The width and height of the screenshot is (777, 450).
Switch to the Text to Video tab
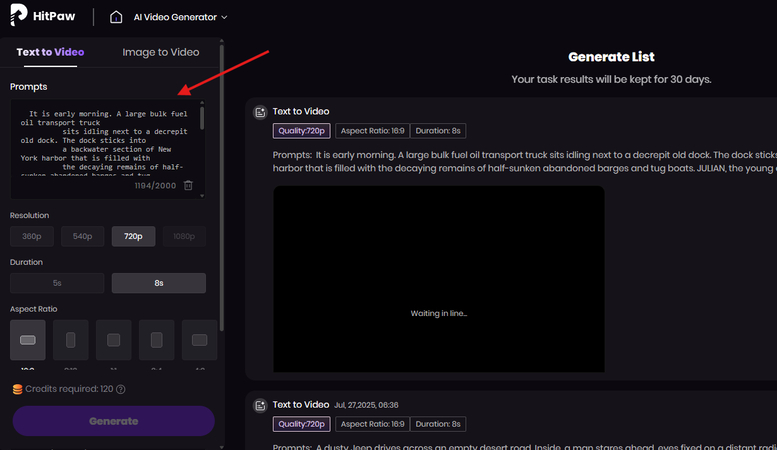coord(50,52)
